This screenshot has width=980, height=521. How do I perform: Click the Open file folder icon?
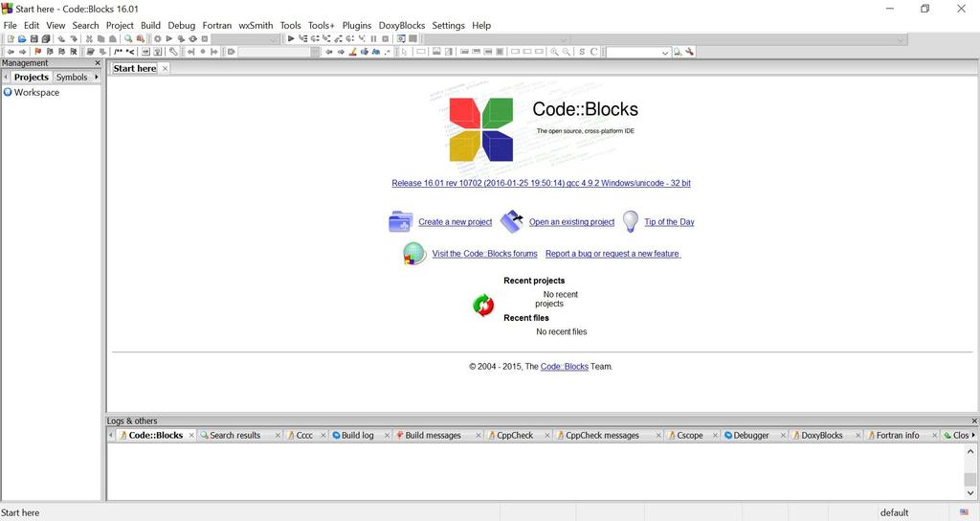pos(22,38)
